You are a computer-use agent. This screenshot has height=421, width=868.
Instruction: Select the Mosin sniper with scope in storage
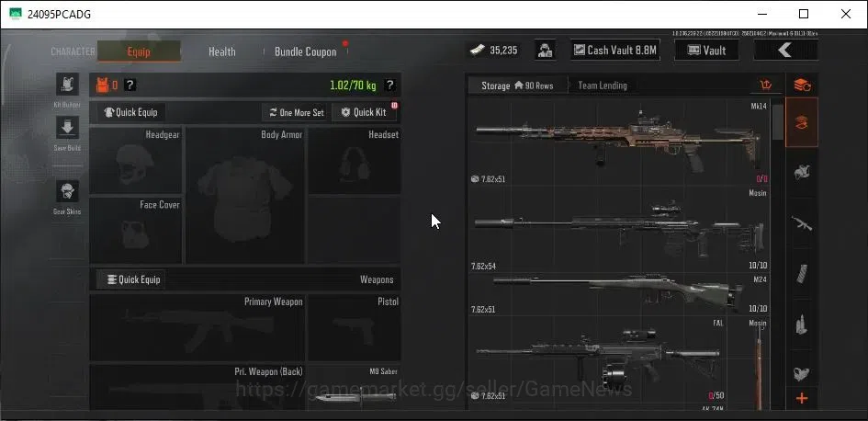619,229
